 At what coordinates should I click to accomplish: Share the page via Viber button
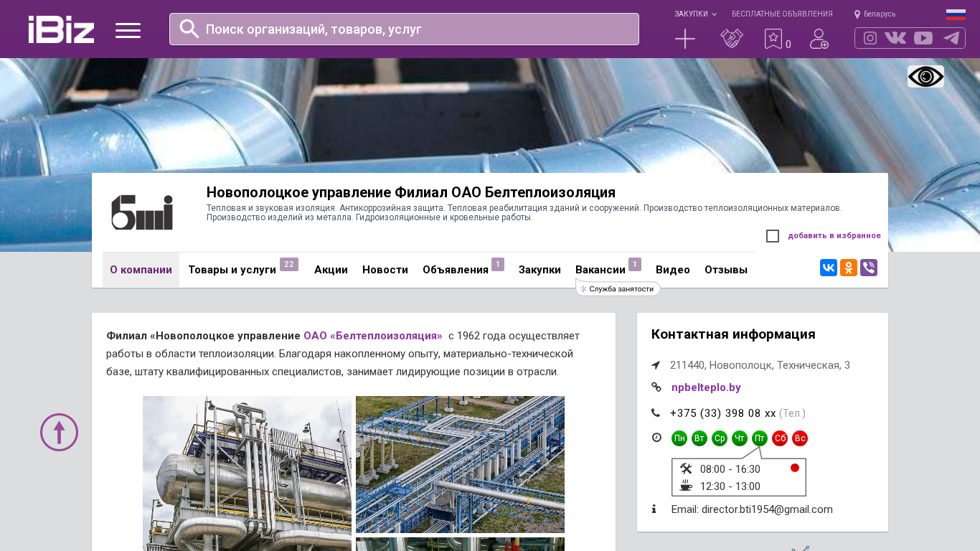pyautogui.click(x=869, y=268)
